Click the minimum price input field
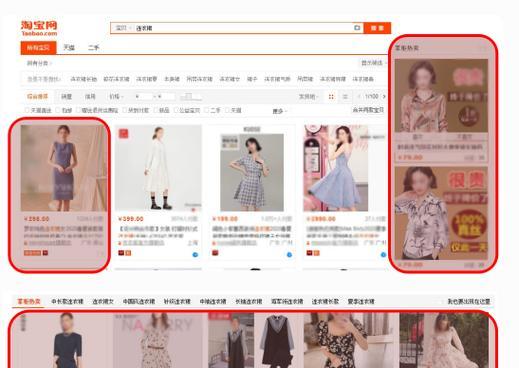Image resolution: width=519 pixels, height=368 pixels. pyautogui.click(x=144, y=97)
